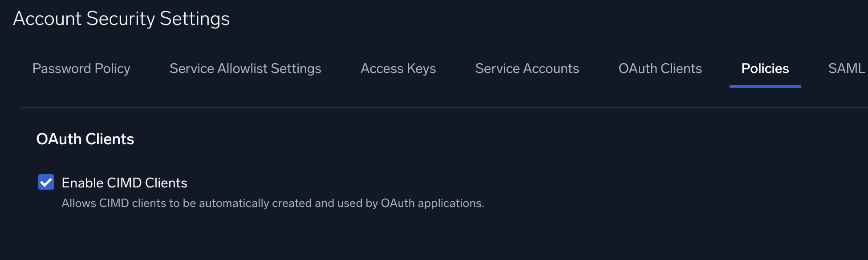Click the horizontal divider below the tabs

[x=444, y=107]
